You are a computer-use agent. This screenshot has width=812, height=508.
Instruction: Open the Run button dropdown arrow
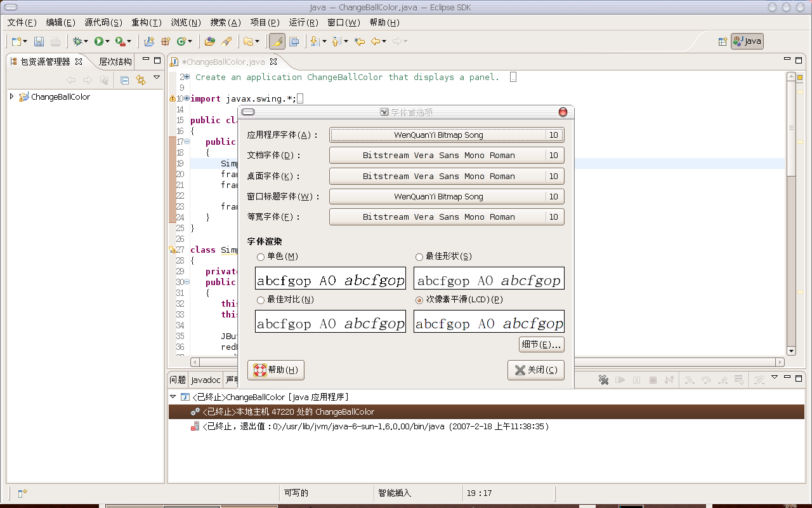coord(108,42)
